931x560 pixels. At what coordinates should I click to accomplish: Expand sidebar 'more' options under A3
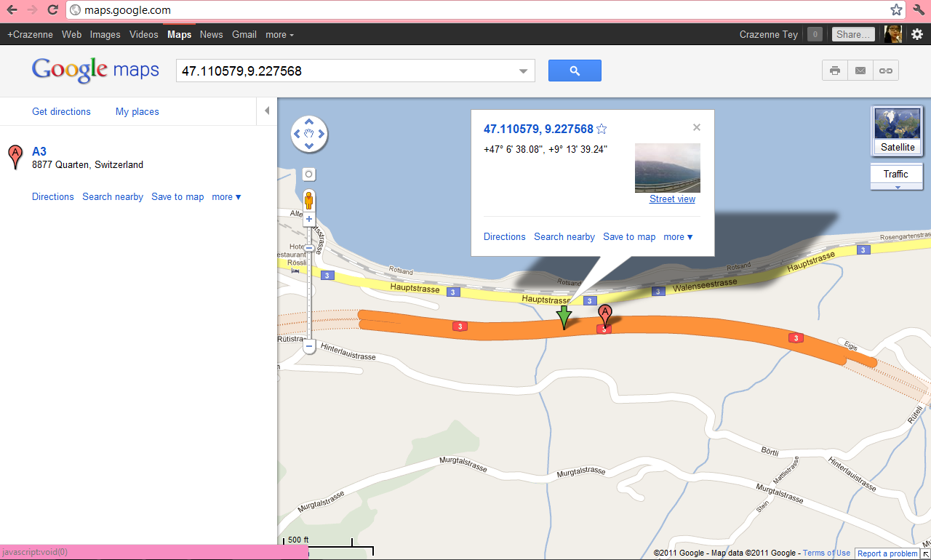226,196
